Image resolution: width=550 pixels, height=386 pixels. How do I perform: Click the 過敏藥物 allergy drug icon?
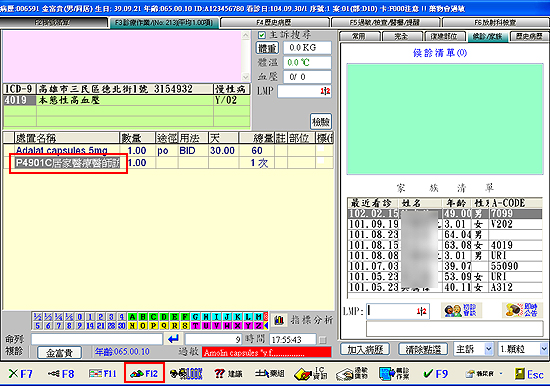coord(352,374)
